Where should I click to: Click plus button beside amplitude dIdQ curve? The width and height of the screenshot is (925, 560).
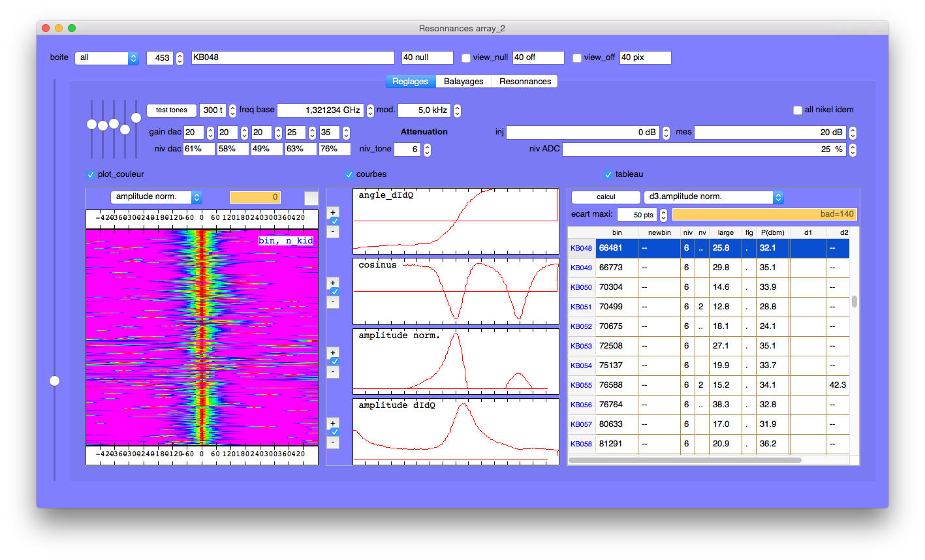coord(333,423)
